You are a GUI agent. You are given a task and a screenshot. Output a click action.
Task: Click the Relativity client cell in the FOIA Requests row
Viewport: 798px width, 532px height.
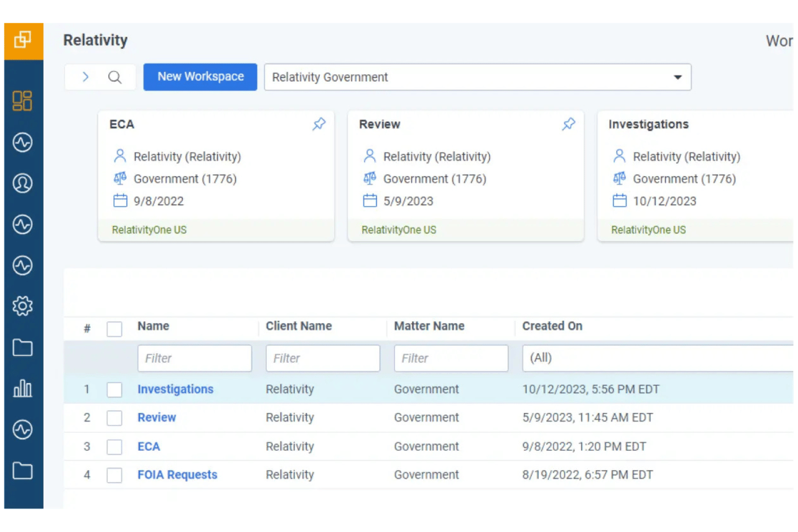[x=290, y=475]
